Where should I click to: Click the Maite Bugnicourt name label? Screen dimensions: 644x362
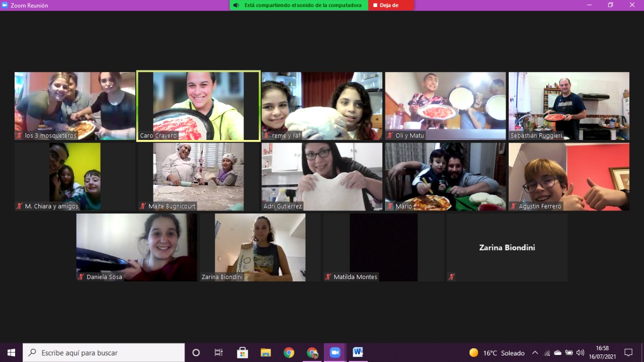pyautogui.click(x=172, y=206)
